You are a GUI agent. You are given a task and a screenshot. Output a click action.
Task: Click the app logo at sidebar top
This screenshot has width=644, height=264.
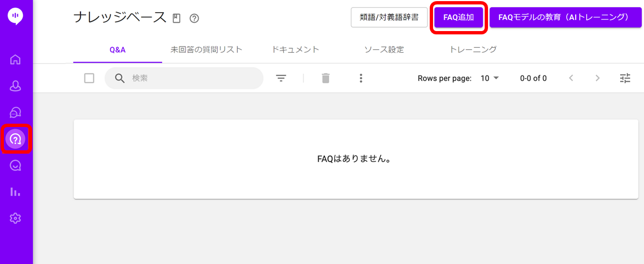tap(16, 16)
